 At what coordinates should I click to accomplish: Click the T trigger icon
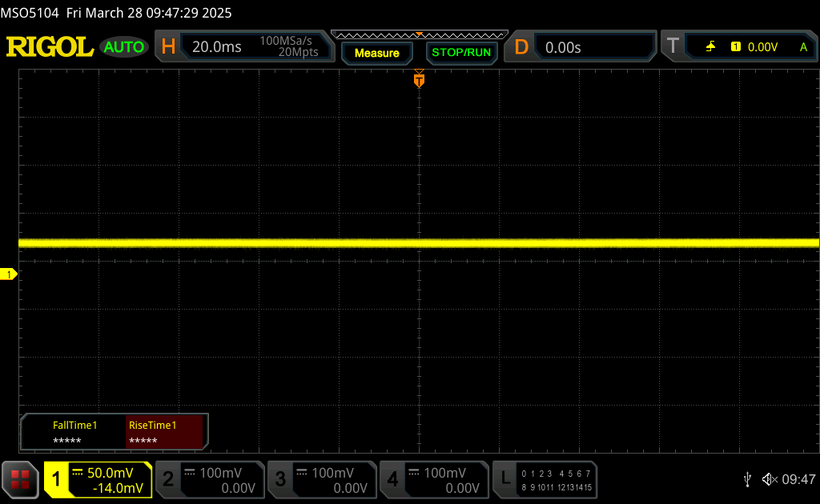(x=673, y=46)
